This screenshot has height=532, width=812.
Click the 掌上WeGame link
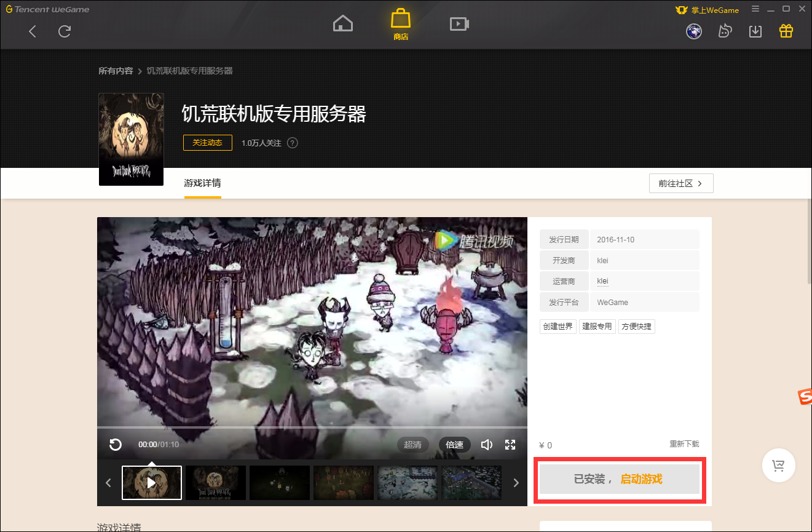(x=707, y=10)
